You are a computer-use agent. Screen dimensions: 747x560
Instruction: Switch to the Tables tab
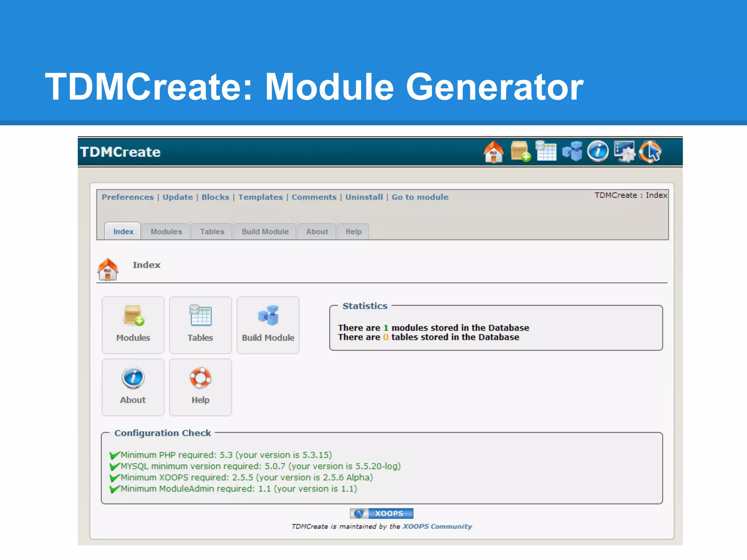212,231
